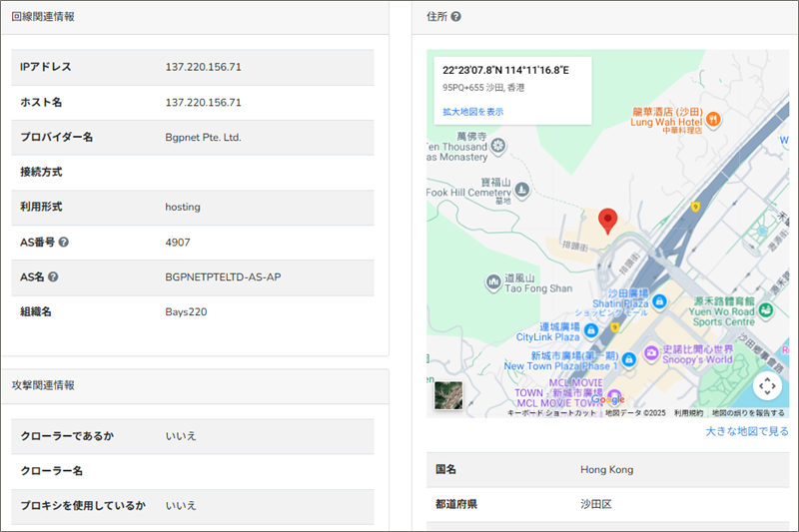Click 地図の誤りを報告する link

pyautogui.click(x=748, y=412)
